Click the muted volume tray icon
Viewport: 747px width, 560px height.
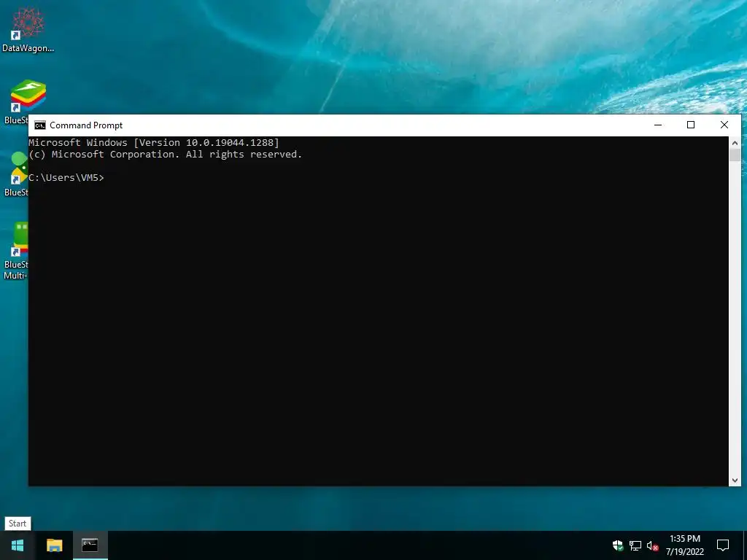[x=652, y=545]
